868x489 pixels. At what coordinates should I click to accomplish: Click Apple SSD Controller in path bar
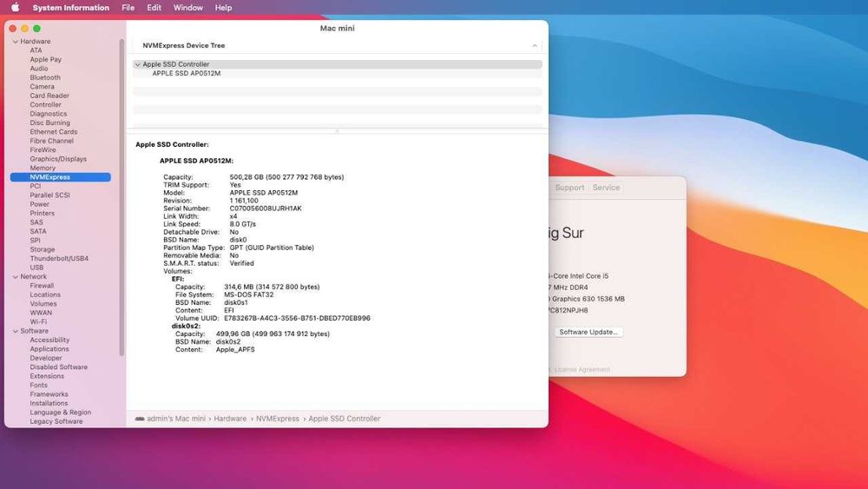click(345, 419)
